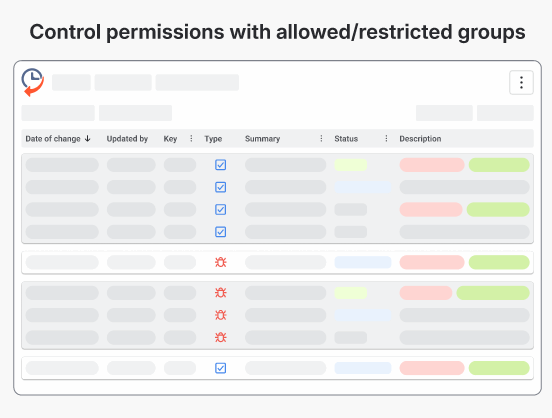Click the bottom row's blue task type icon

click(220, 368)
